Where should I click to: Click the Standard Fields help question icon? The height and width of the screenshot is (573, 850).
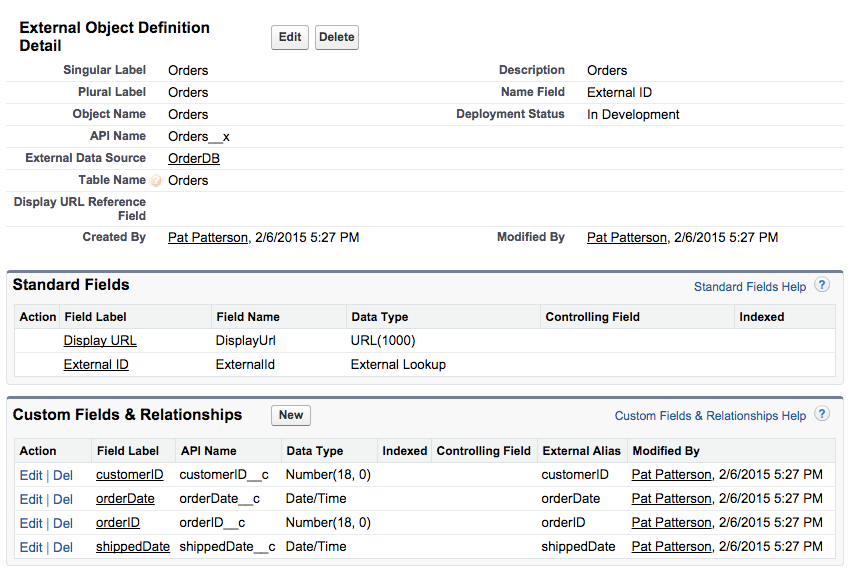(x=822, y=285)
